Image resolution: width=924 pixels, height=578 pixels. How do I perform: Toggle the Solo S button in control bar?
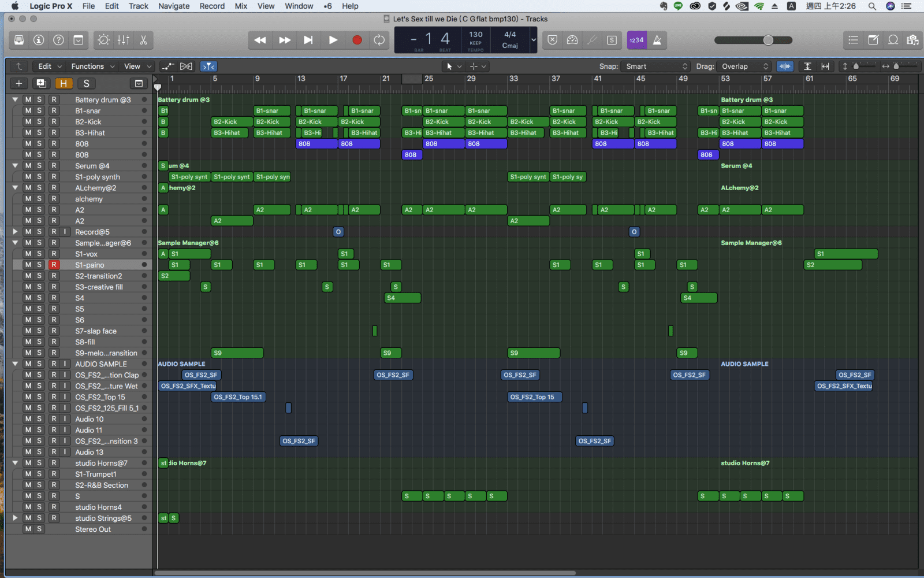[612, 40]
